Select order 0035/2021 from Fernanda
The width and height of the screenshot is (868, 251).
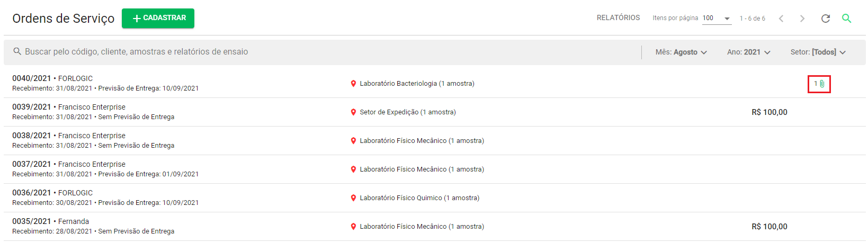434,227
